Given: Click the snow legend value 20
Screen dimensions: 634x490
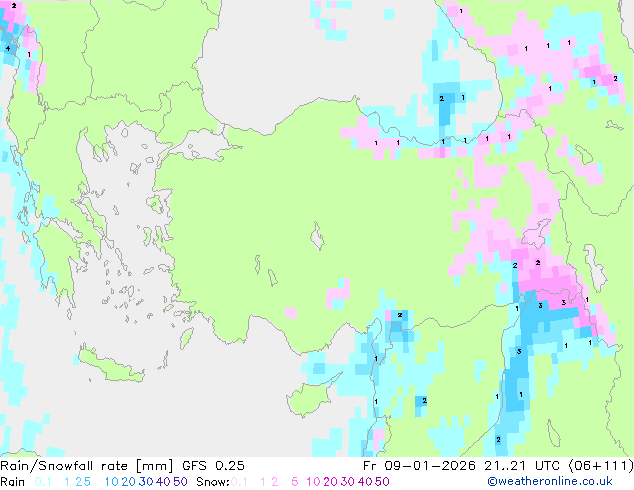Looking at the screenshot, I should point(330,482).
